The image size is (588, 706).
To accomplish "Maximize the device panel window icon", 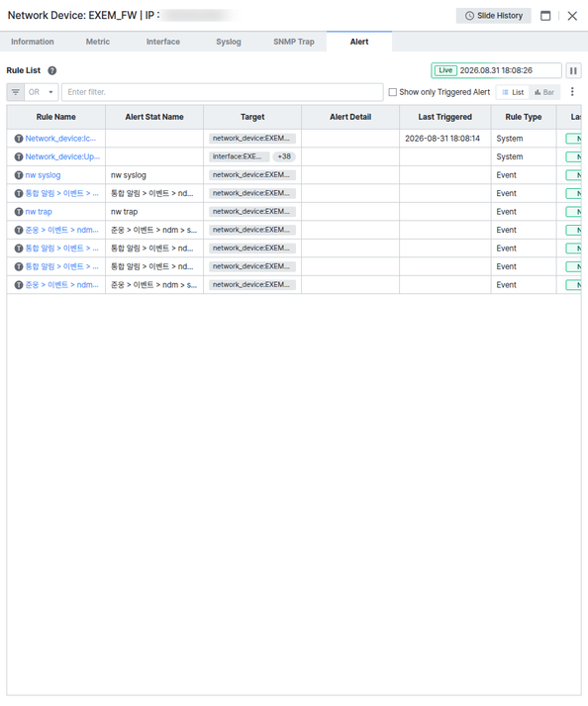I will click(x=545, y=16).
